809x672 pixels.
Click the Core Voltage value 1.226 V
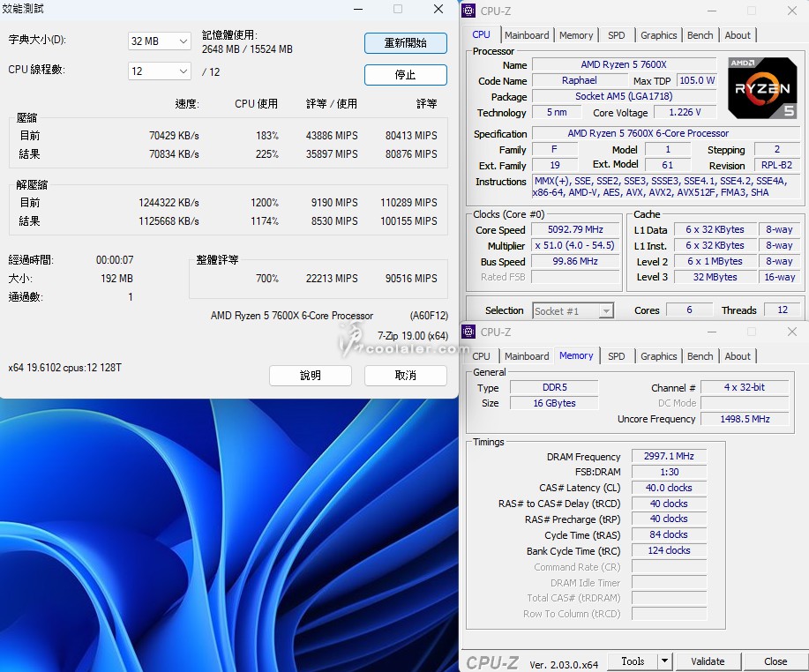685,112
